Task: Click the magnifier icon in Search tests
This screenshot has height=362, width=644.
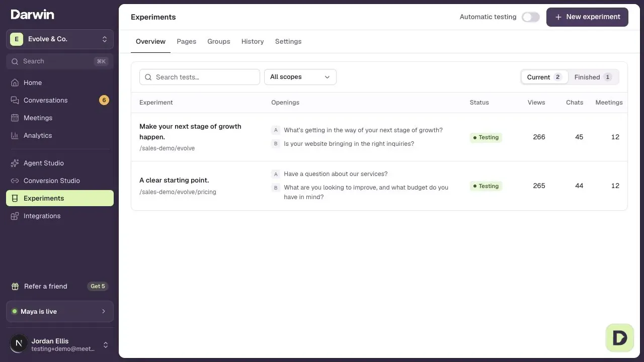Action: click(x=148, y=77)
